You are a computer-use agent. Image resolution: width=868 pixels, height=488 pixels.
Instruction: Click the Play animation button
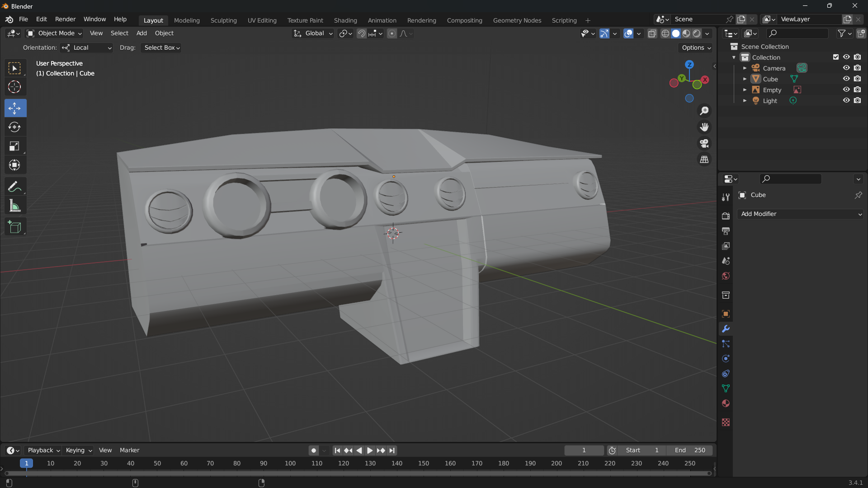click(x=370, y=450)
